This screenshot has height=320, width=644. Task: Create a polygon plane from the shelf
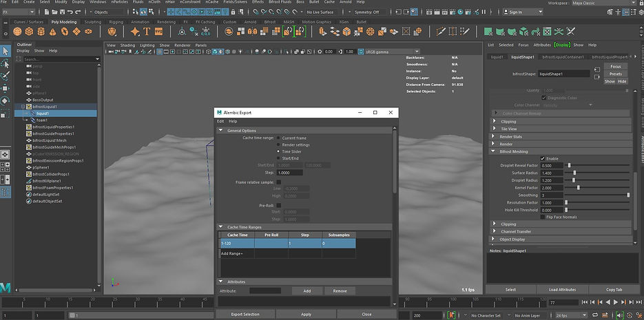pyautogui.click(x=76, y=32)
